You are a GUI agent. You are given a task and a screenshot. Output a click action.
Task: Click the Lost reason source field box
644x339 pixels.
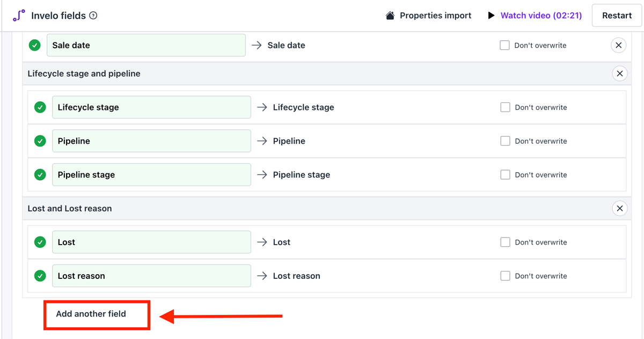[151, 276]
